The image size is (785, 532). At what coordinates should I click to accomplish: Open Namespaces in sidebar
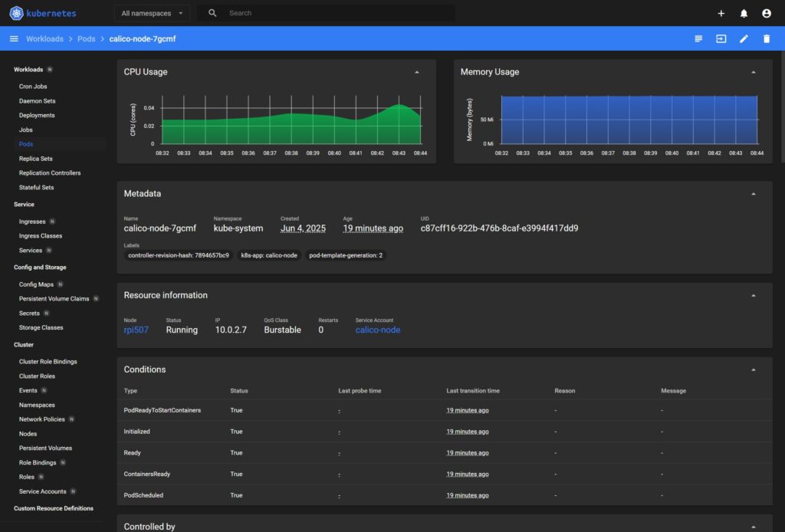tap(37, 405)
